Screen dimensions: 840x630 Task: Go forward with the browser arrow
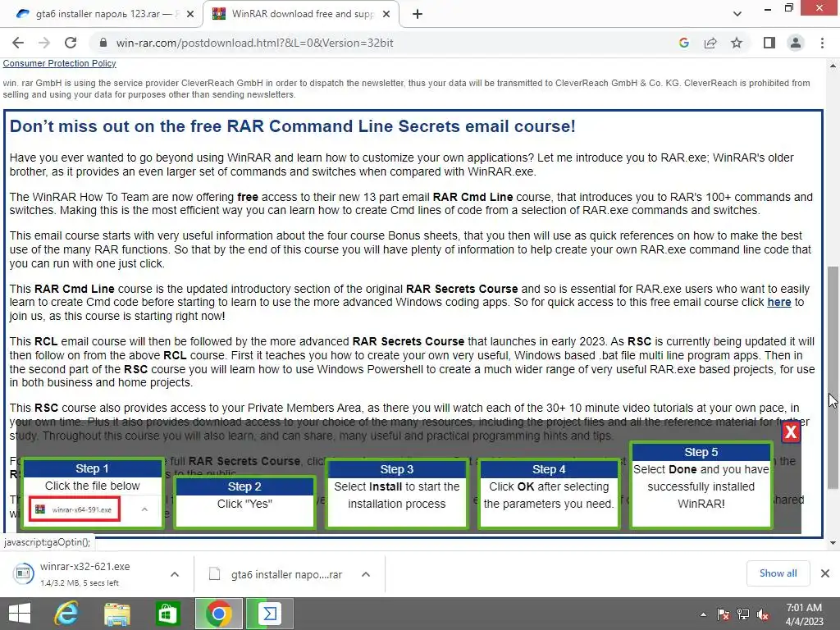click(44, 43)
